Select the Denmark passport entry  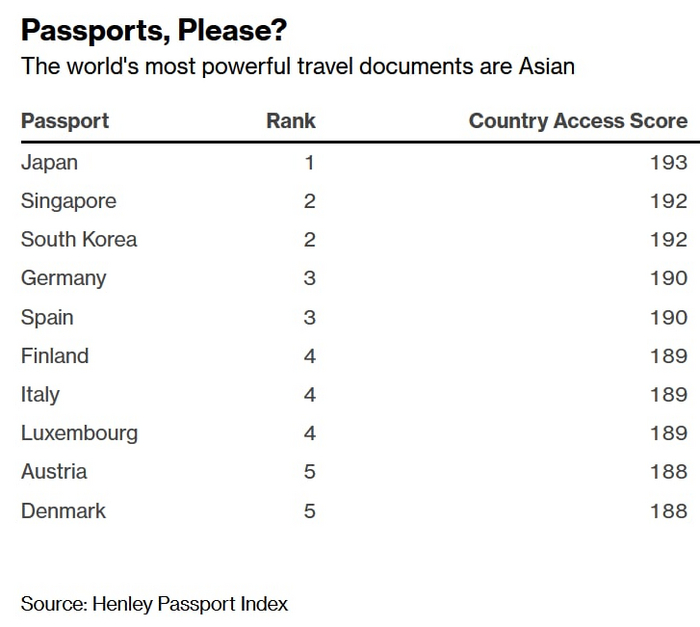pos(63,511)
